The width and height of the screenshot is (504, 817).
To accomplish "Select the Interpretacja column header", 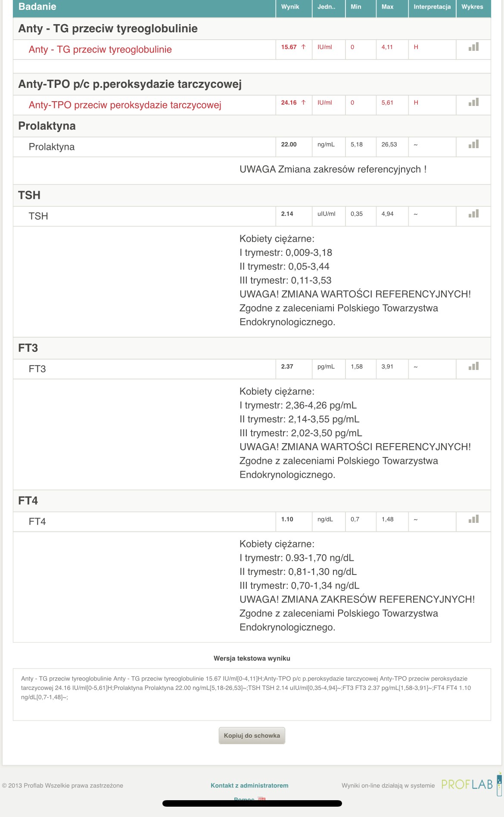I will [432, 7].
